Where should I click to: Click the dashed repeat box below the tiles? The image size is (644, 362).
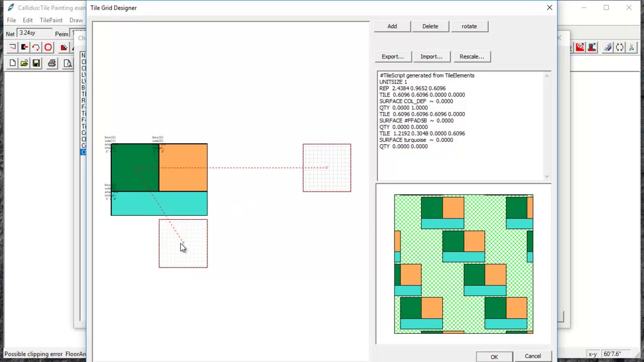tap(183, 243)
